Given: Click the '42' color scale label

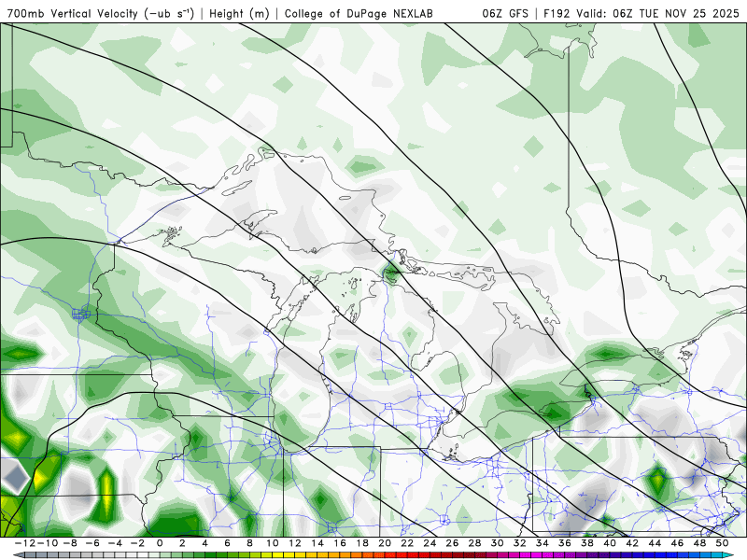Looking at the screenshot, I should tap(632, 543).
